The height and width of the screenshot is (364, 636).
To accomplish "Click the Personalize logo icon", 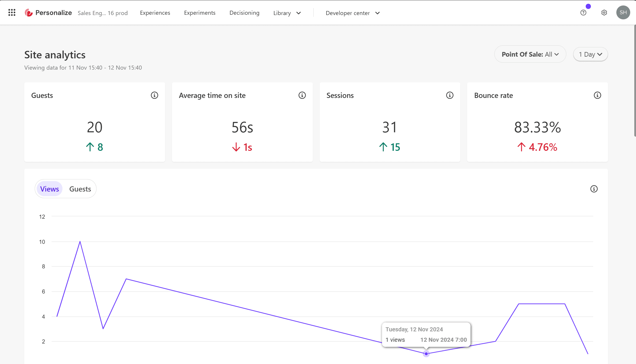I will coord(28,13).
